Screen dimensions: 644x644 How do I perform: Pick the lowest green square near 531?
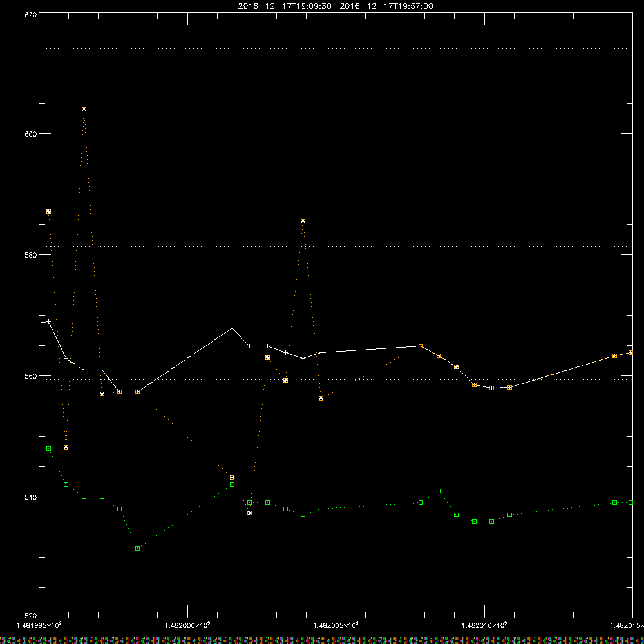[x=138, y=548]
